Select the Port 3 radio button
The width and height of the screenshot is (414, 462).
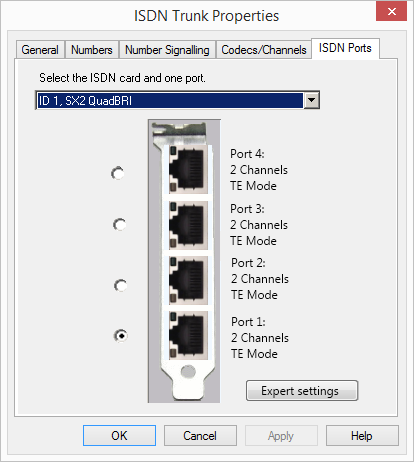tap(119, 224)
